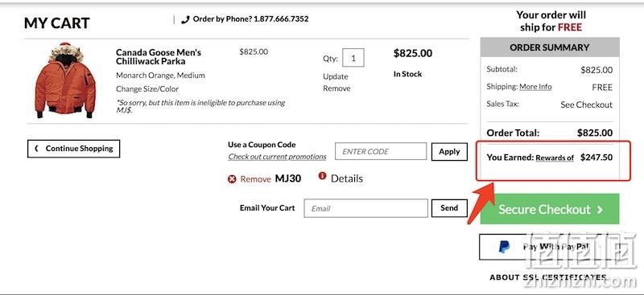Send the cart by email
This screenshot has height=295, width=644.
point(449,208)
